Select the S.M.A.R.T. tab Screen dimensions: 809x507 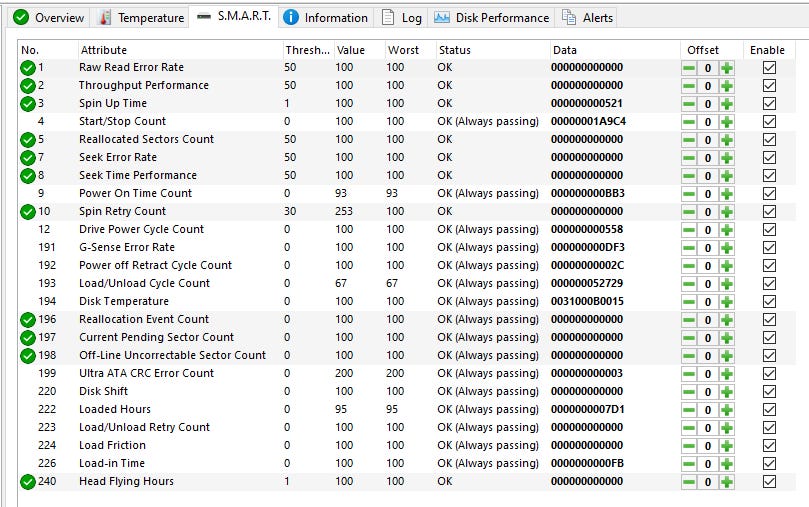coord(234,17)
